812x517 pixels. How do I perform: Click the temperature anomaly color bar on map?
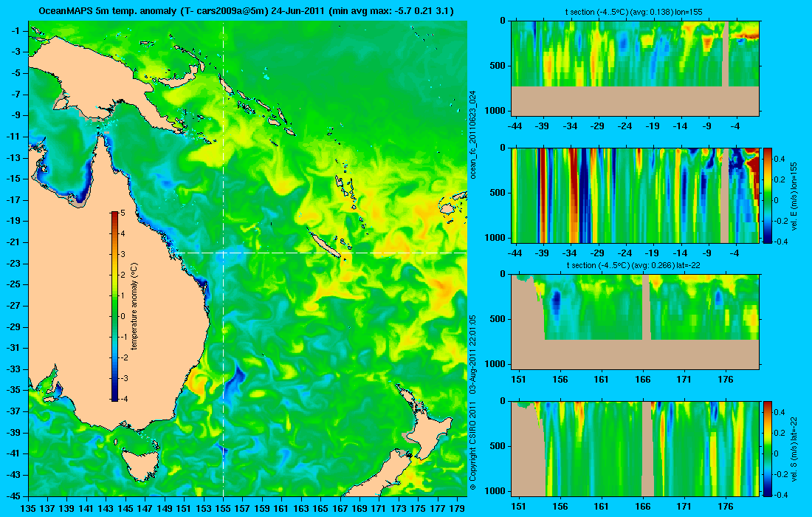114,307
